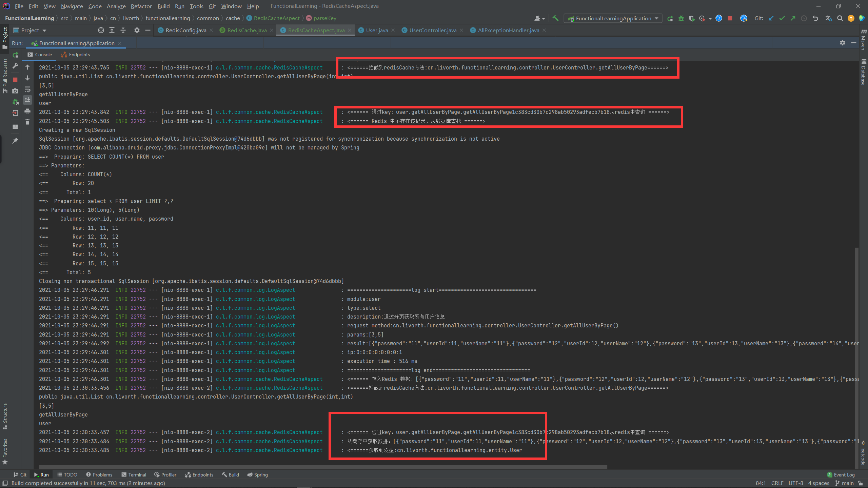The width and height of the screenshot is (868, 488).
Task: Open the Spring tool window
Action: click(257, 475)
